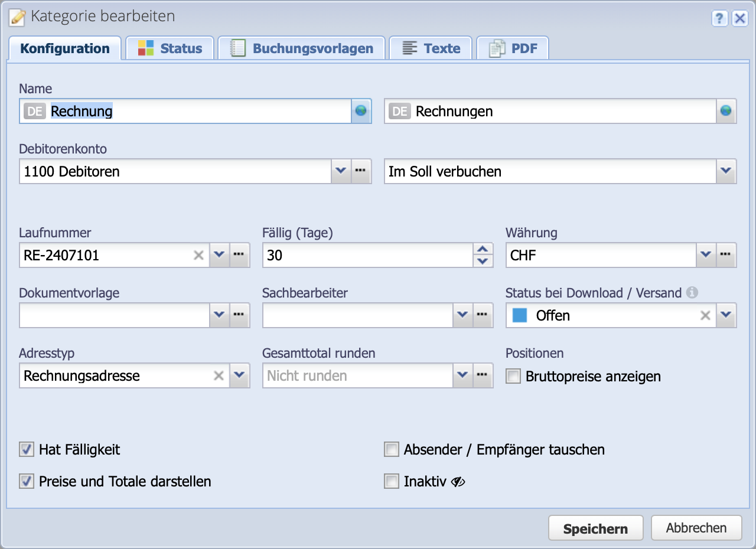Switch to the Konfiguration tab
Viewport: 756px width, 549px height.
tap(65, 48)
